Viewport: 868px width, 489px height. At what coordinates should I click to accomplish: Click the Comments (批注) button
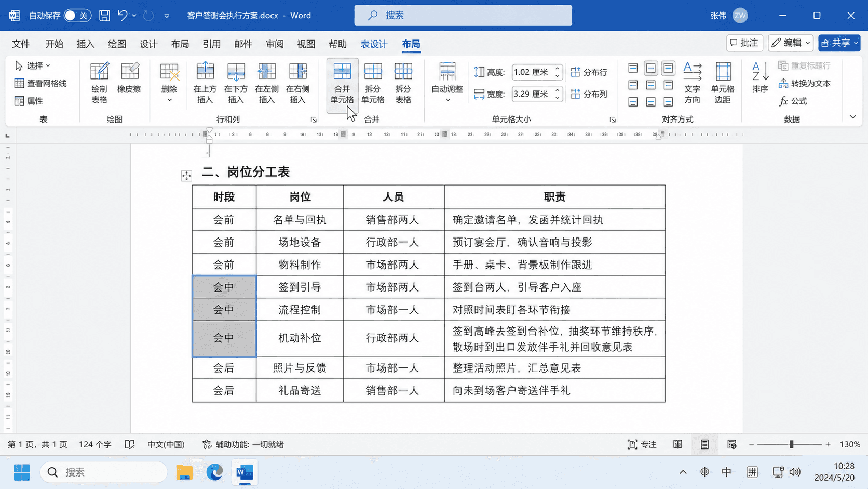tap(744, 43)
